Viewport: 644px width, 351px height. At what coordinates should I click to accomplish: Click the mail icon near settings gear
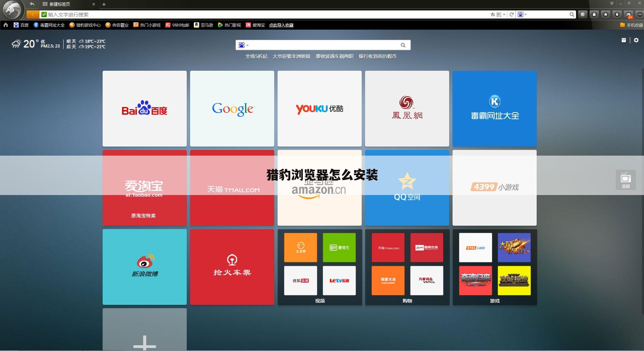point(623,40)
